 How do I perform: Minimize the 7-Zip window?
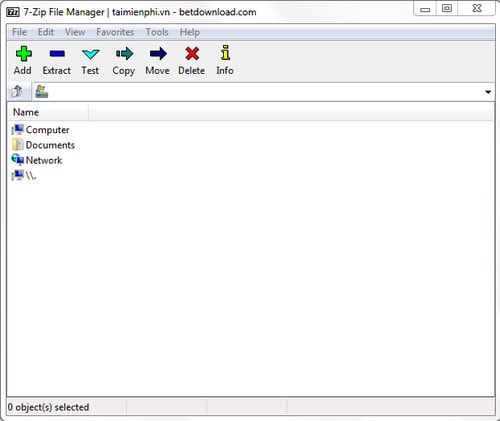coord(425,9)
